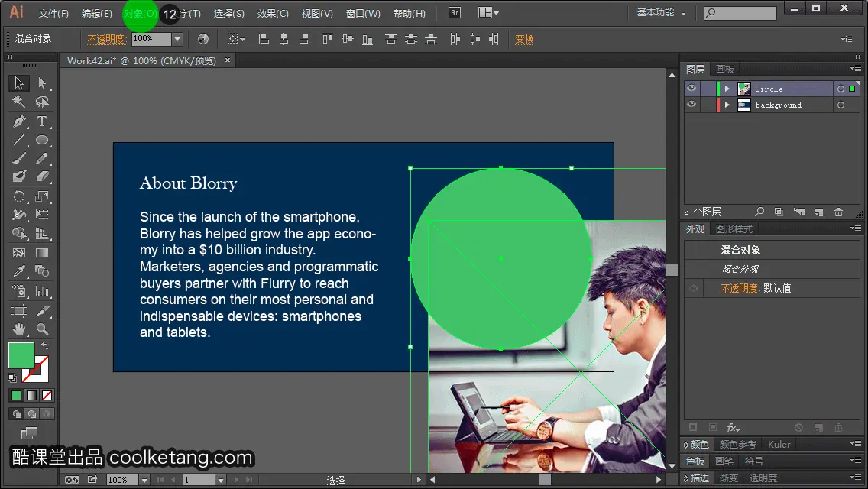Select the Artboard tool
Viewport: 868px width, 489px height.
19,311
